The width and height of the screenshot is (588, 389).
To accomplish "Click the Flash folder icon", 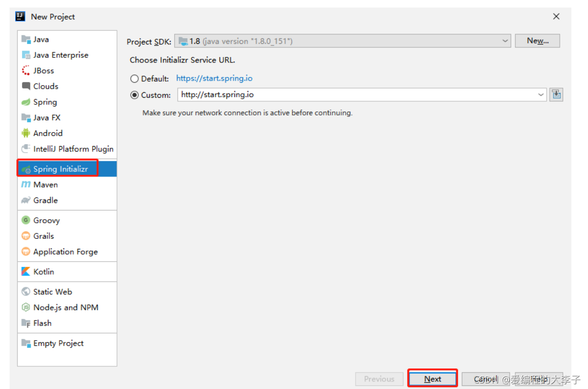I will tap(26, 323).
